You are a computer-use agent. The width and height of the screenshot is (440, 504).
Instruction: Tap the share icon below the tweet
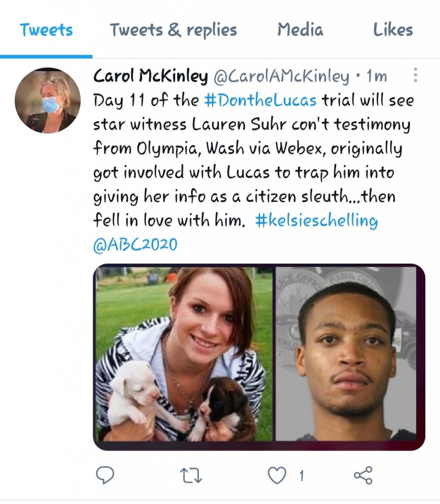click(363, 475)
